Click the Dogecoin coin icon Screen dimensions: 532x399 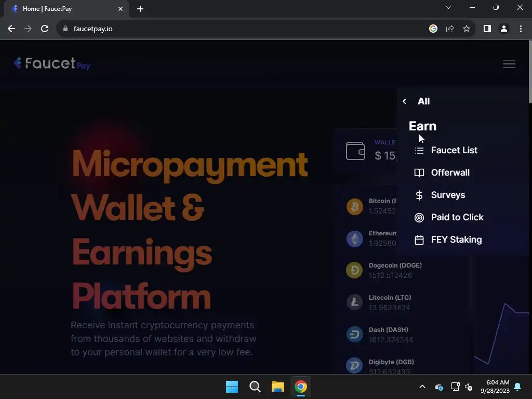click(354, 270)
